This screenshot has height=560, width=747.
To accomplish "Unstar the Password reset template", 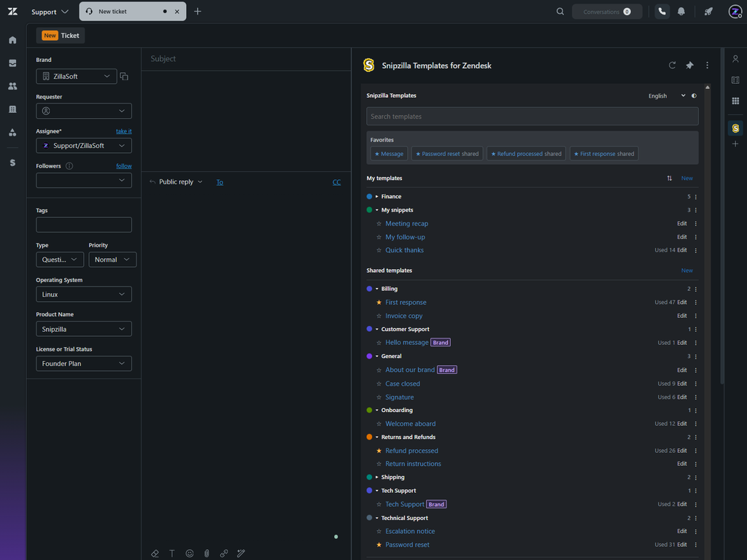I will (379, 545).
